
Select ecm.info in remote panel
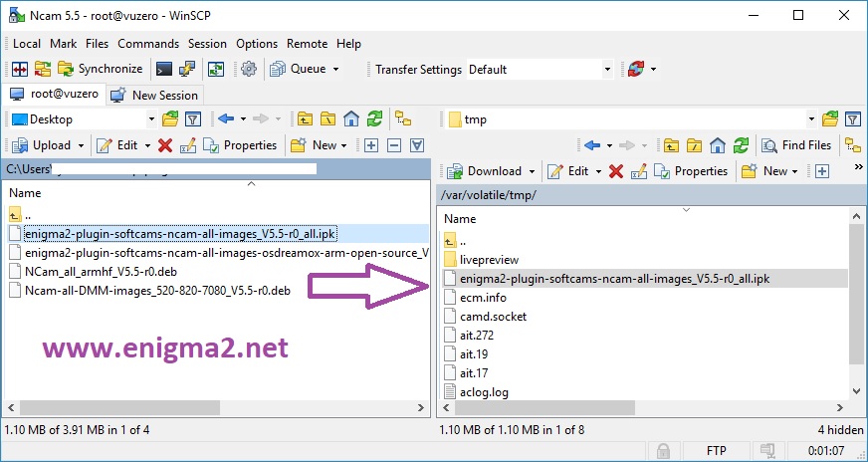pyautogui.click(x=483, y=298)
